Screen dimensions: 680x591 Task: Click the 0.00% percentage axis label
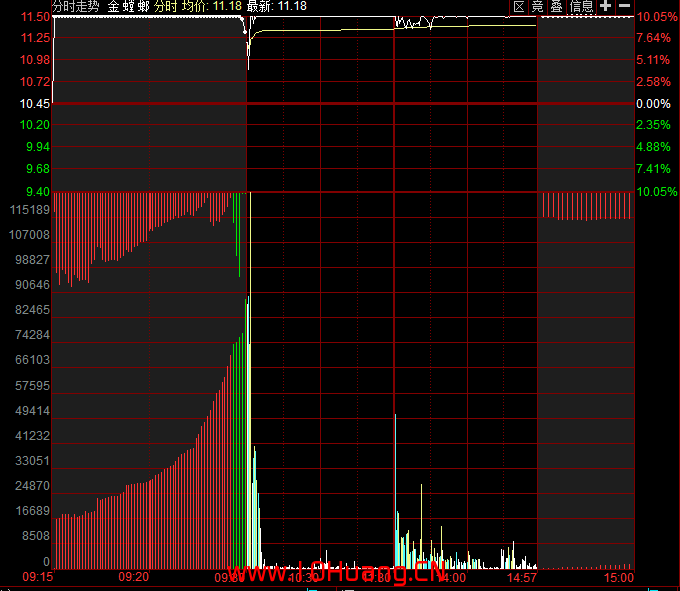[654, 104]
